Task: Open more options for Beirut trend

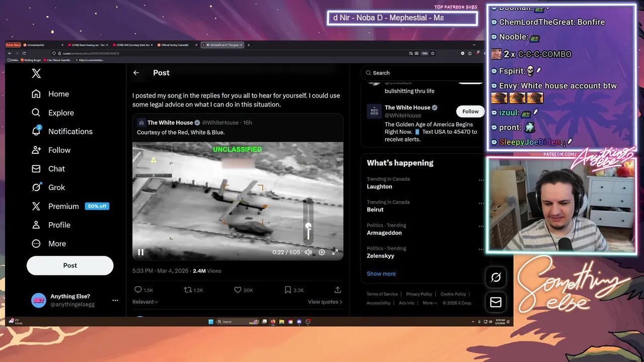Action: tap(481, 203)
